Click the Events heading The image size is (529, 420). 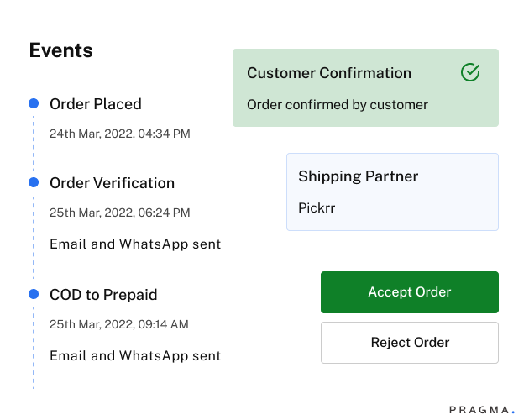tap(60, 50)
